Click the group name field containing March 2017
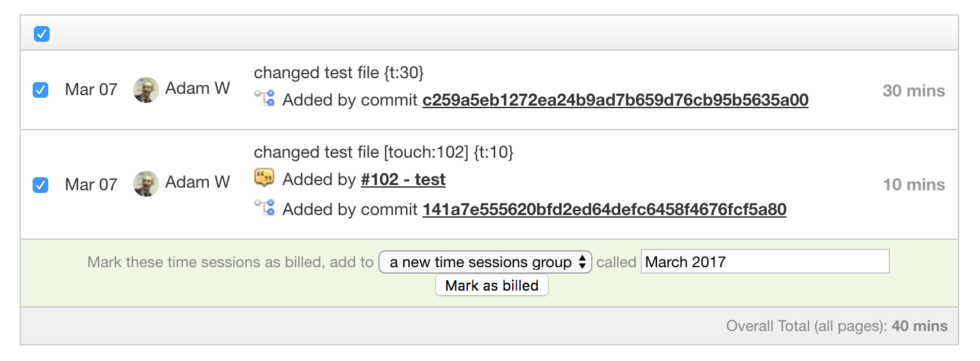 tap(765, 262)
